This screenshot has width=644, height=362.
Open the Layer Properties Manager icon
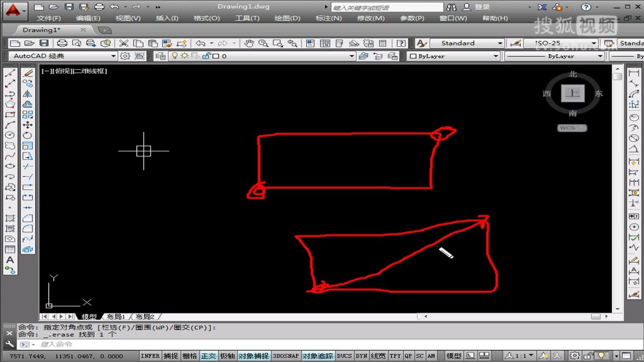coord(161,56)
